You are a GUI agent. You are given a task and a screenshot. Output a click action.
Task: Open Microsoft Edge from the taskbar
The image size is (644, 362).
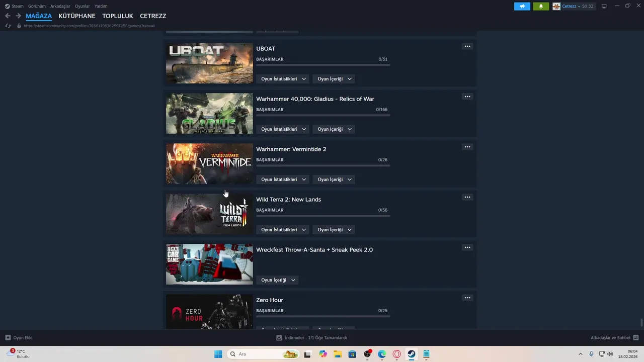click(x=382, y=354)
